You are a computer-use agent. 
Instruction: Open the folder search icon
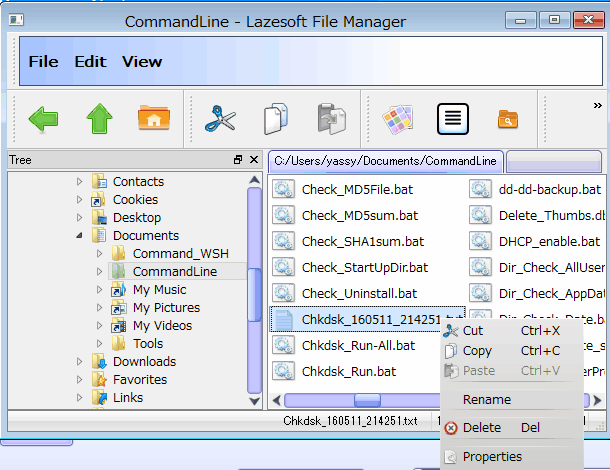click(508, 119)
